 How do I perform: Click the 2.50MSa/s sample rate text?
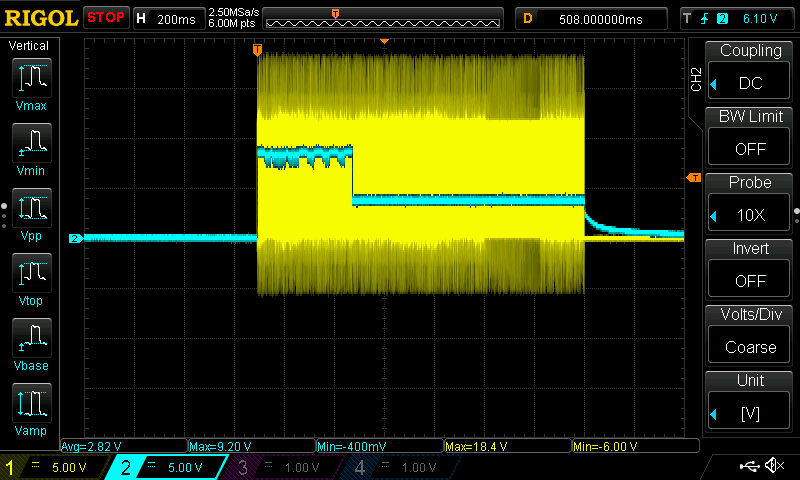coord(234,12)
